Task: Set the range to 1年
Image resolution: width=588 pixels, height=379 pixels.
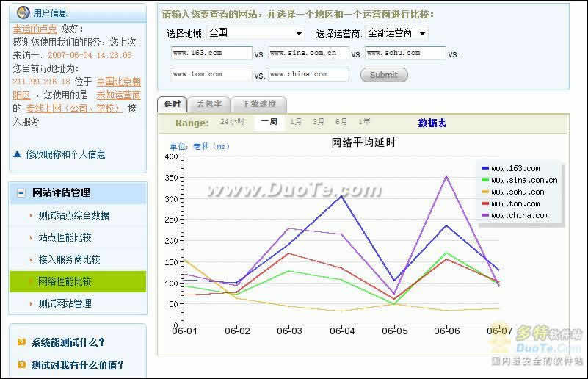Action: [x=364, y=122]
